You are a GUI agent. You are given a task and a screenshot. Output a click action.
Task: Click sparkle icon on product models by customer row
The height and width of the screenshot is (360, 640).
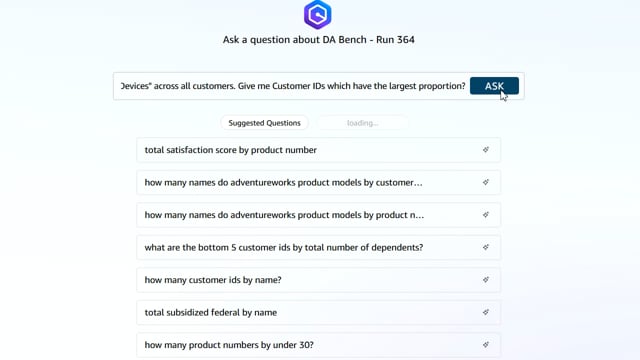[486, 182]
